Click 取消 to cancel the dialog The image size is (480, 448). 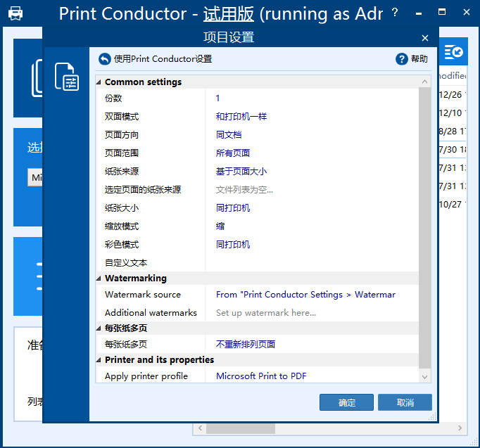pos(405,402)
